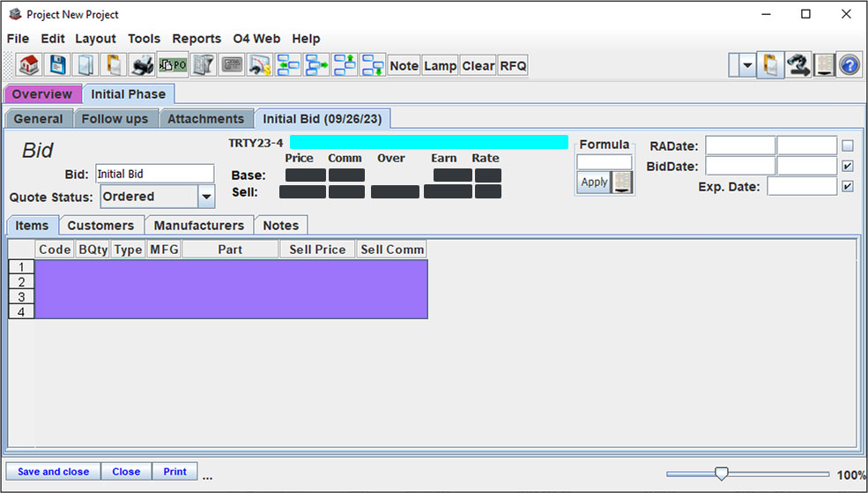Viewport: 868px width, 493px height.
Task: Click the binoculars search icon
Action: 798,65
